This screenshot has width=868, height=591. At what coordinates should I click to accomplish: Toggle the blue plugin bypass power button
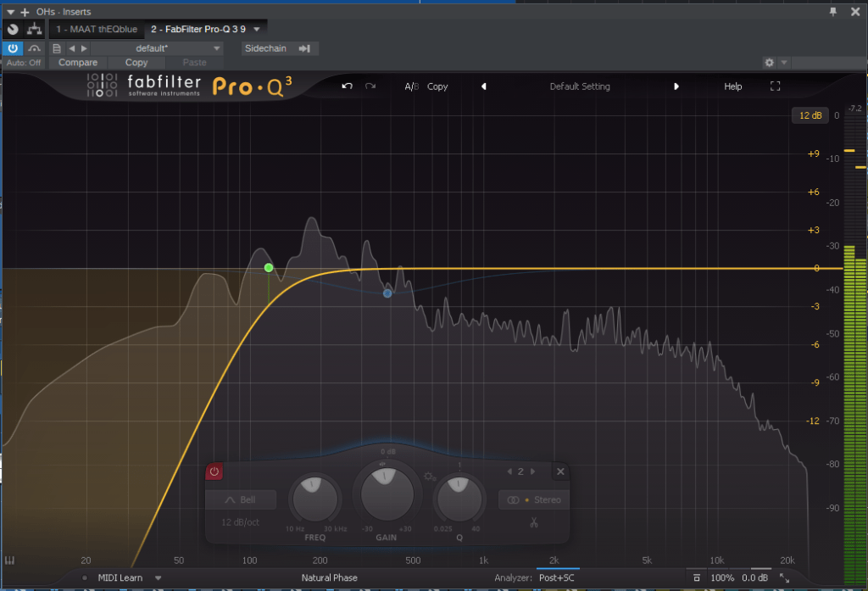tap(13, 48)
